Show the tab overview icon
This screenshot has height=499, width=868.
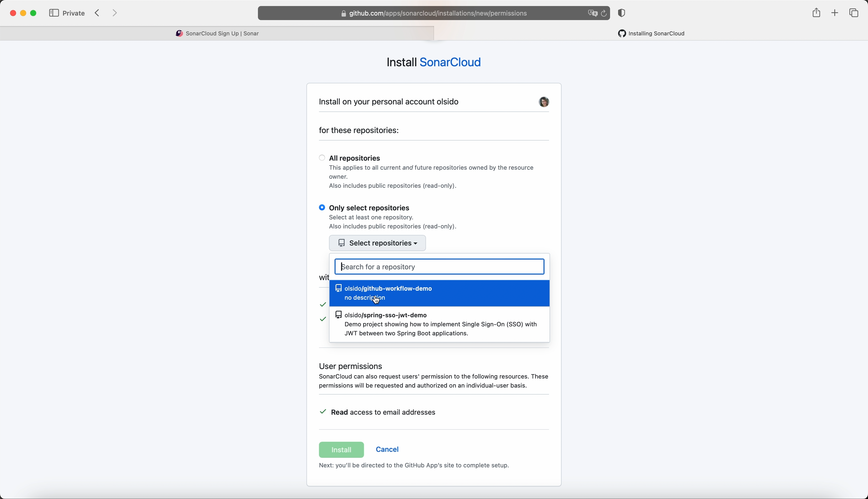point(854,13)
